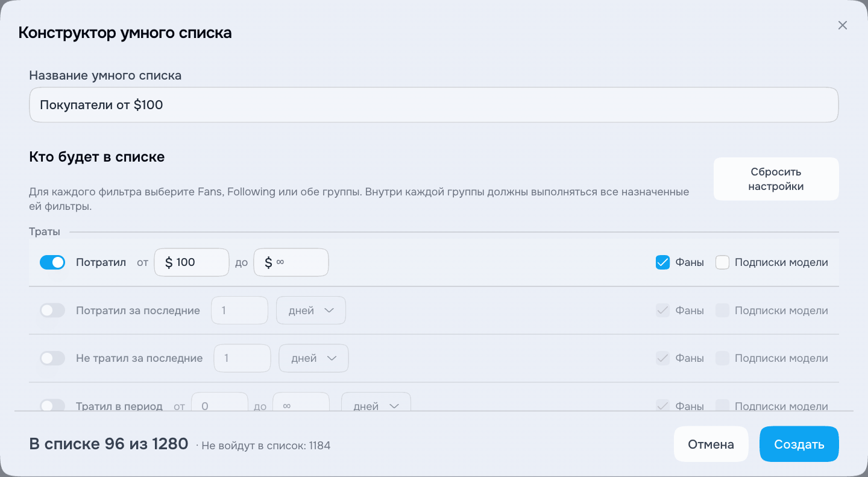
Task: Toggle Подписки модели in Потратил за последние row
Action: (x=722, y=311)
